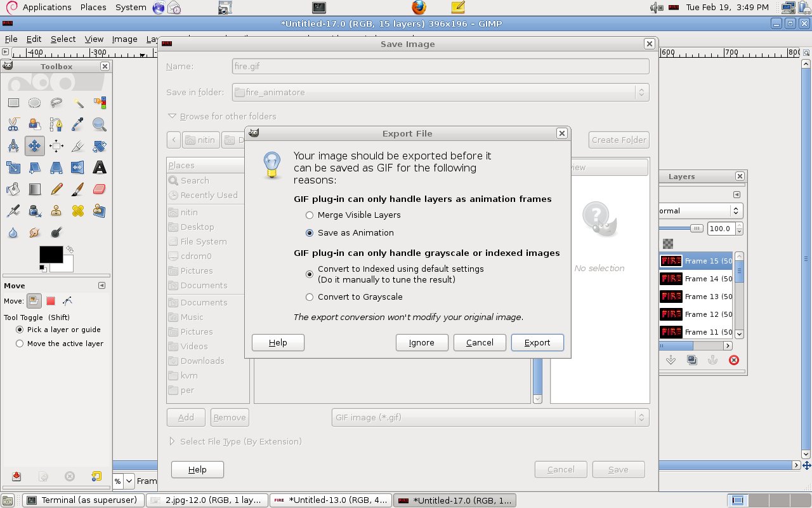Expand Select File Type (By Extension)
Screen dimensions: 812x508
point(235,441)
